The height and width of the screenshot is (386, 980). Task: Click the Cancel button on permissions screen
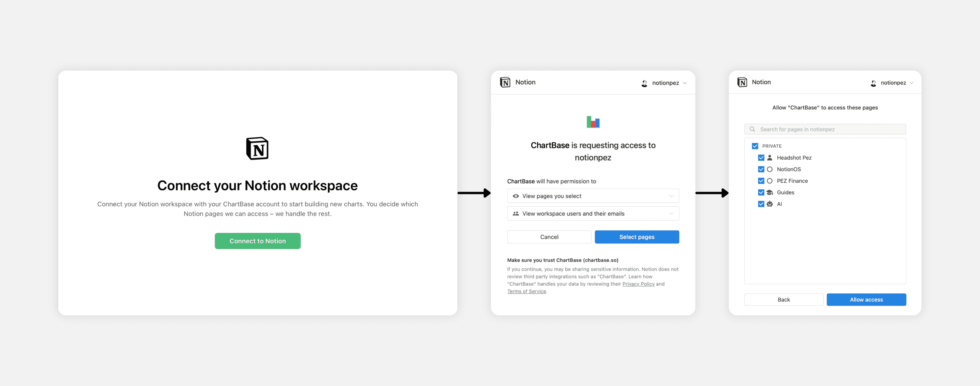[x=549, y=236]
